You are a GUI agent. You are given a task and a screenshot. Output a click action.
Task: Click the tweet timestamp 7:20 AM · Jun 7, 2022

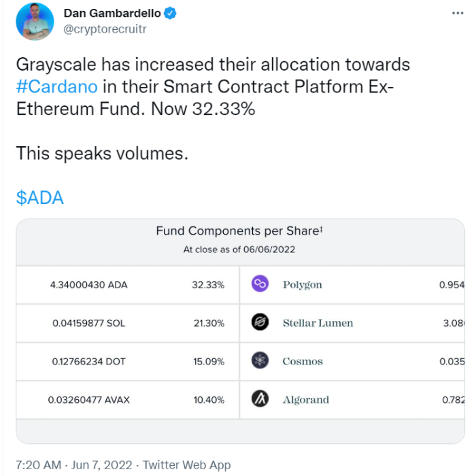coord(74,465)
